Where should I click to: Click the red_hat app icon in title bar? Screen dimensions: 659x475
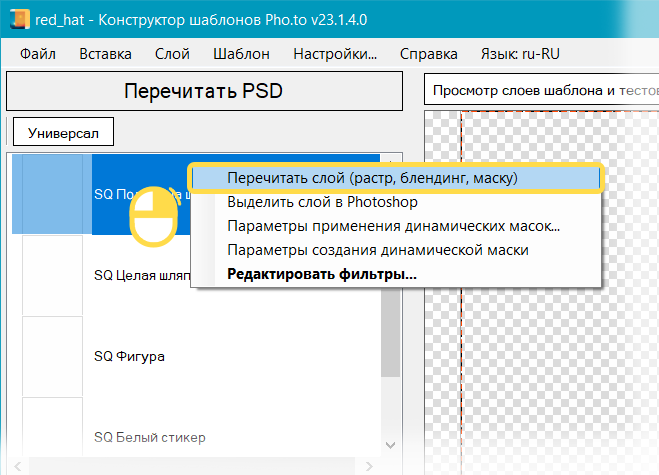[16, 21]
